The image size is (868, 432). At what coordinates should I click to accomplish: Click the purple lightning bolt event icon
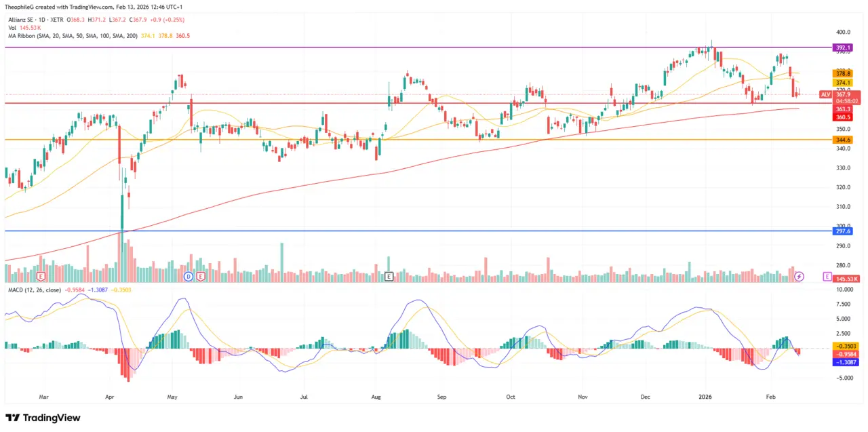pyautogui.click(x=799, y=277)
